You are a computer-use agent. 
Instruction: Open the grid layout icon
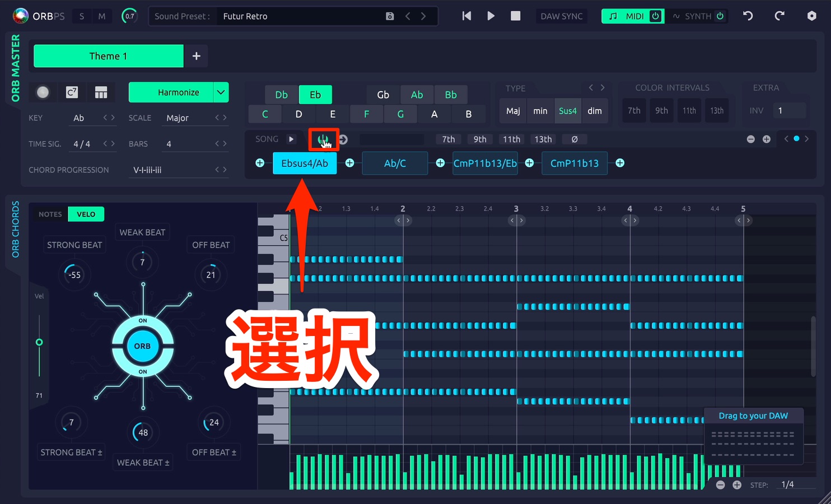coord(101,92)
